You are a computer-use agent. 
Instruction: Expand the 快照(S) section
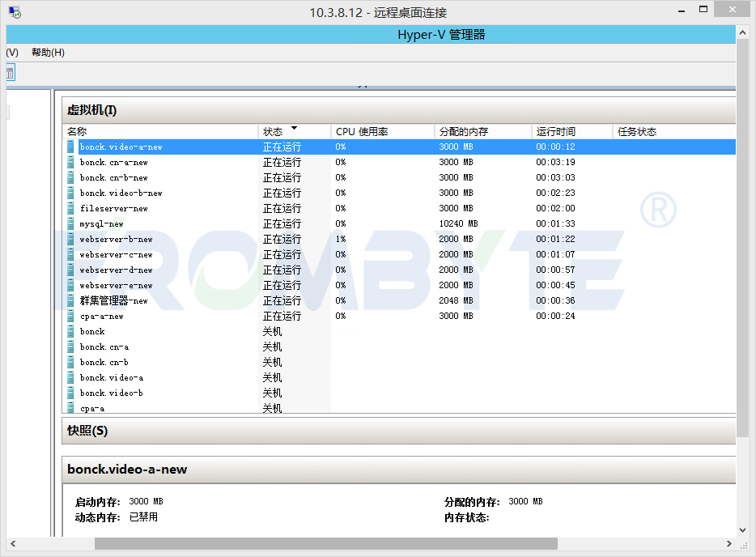click(x=87, y=431)
